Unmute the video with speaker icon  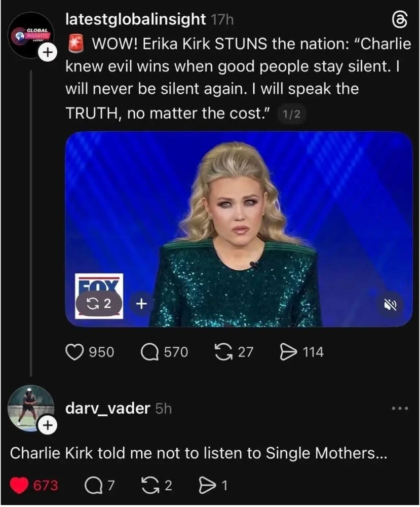click(x=390, y=304)
